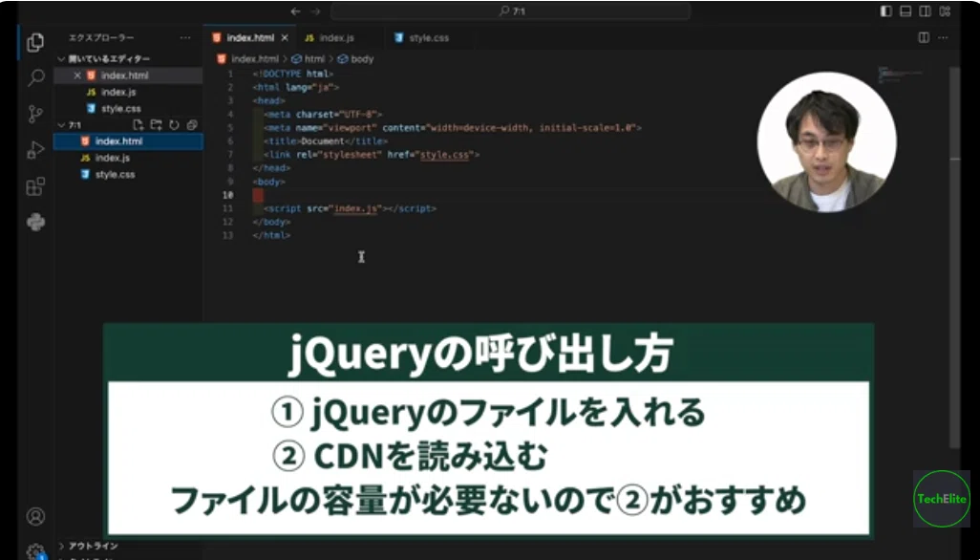Select the body breadcrumb item
Screen dimensions: 980x560
click(x=355, y=59)
